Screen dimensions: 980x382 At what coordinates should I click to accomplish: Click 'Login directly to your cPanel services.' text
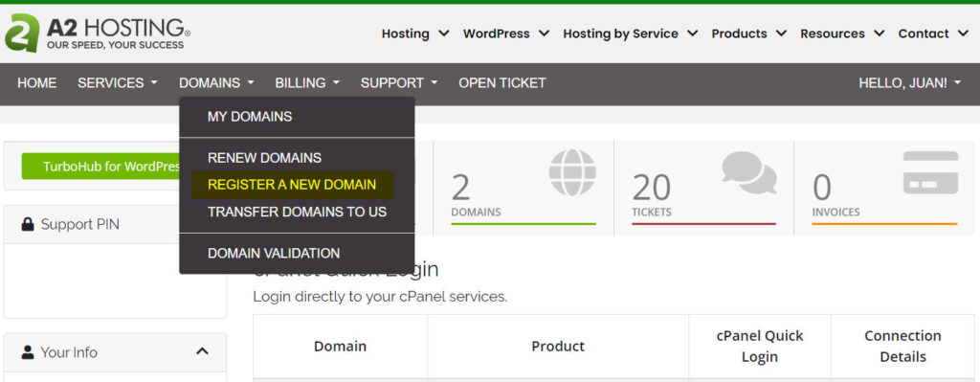point(380,297)
